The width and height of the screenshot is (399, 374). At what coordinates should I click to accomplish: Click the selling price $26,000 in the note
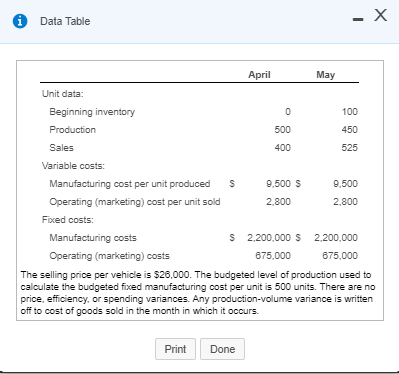173,275
